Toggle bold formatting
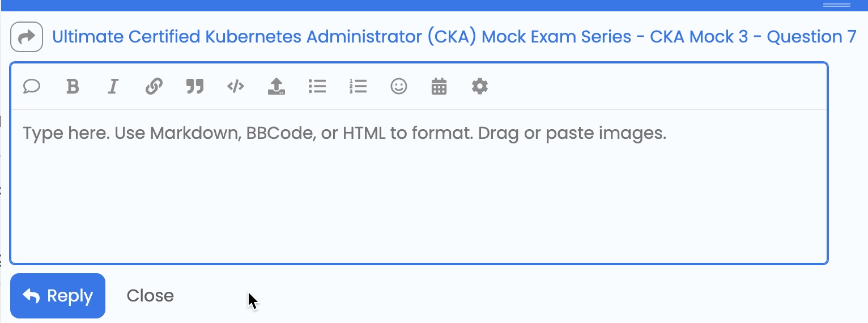Screen dimensions: 868x323 click(73, 87)
